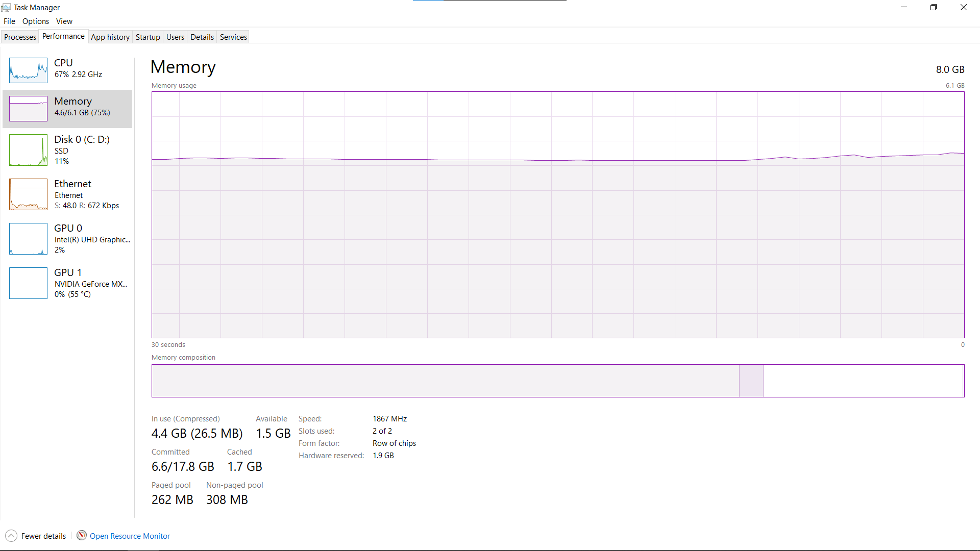Screen dimensions: 980x551
Task: Click the Task Manager title bar icon
Action: click(6, 7)
